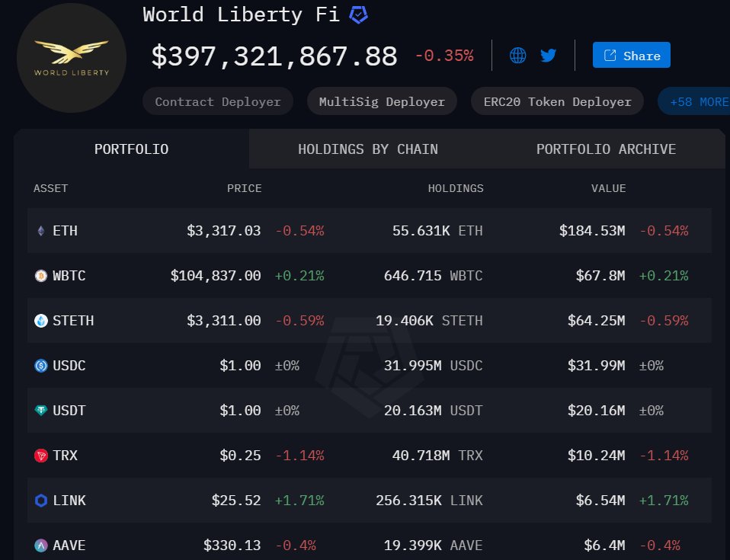
Task: Click the 19.399K AAVE holdings
Action: click(433, 545)
